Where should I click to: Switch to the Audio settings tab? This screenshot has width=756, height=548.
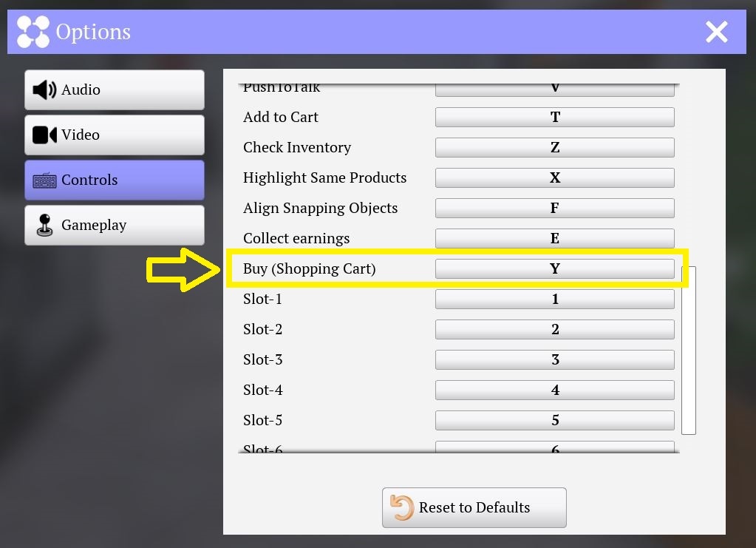(x=115, y=89)
